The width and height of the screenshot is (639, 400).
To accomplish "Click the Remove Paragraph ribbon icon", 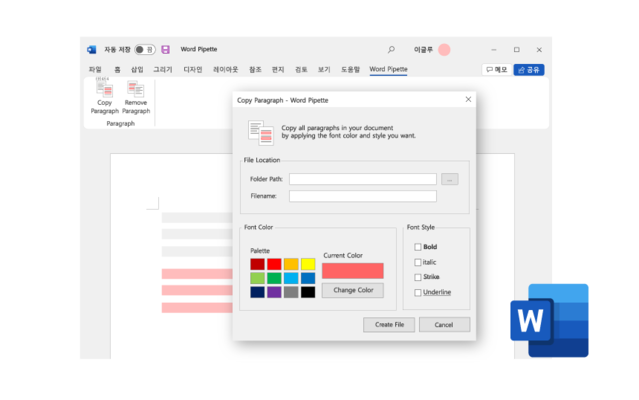I will point(136,88).
